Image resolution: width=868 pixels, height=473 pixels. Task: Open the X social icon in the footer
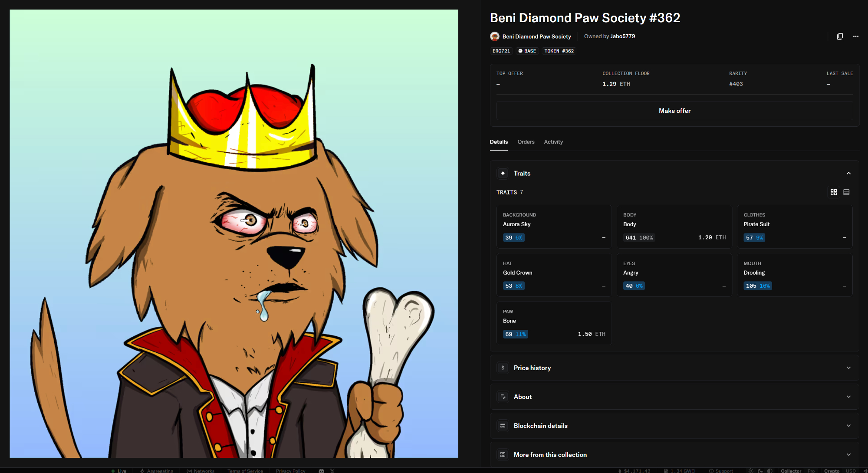tap(332, 471)
